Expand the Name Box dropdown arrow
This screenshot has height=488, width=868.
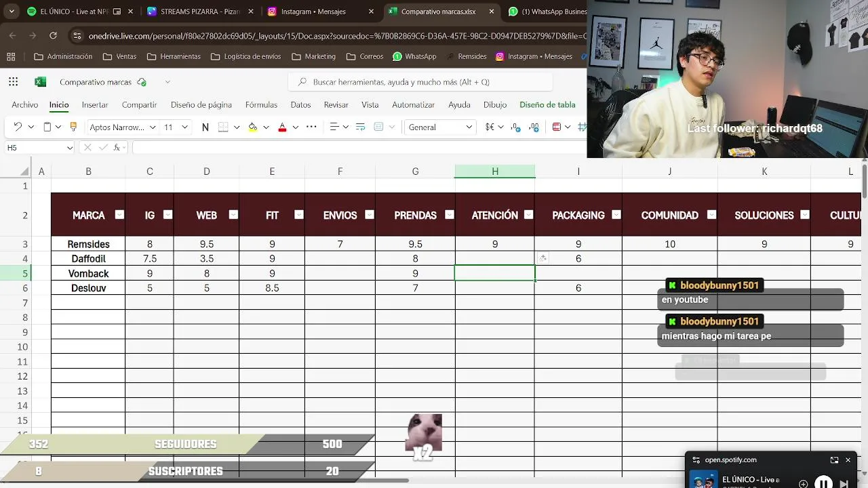point(69,147)
